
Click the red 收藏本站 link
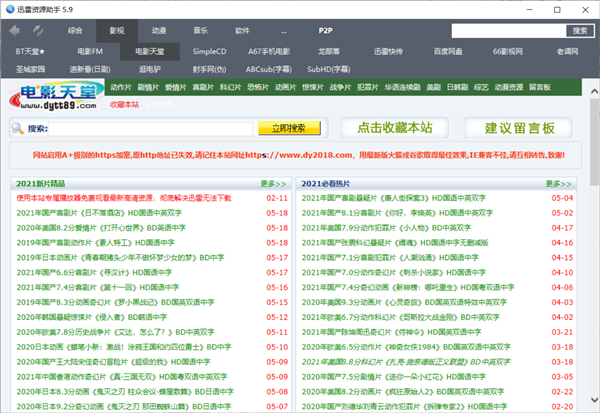click(x=124, y=104)
